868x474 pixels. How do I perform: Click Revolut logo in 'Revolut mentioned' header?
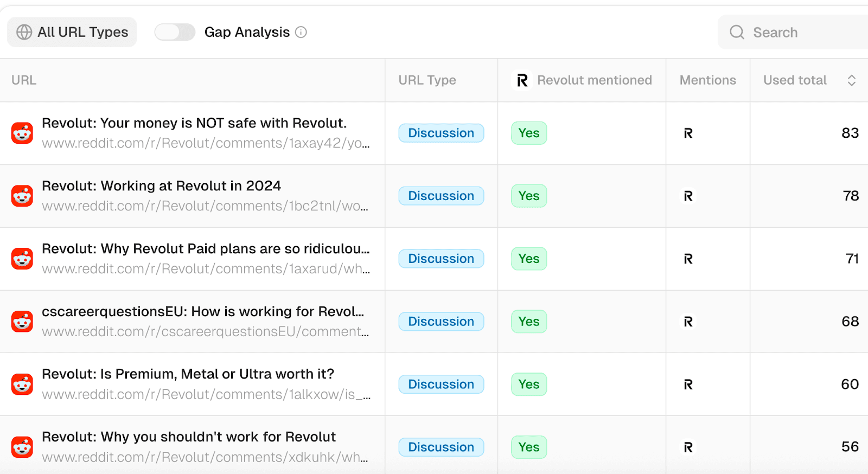click(x=522, y=80)
